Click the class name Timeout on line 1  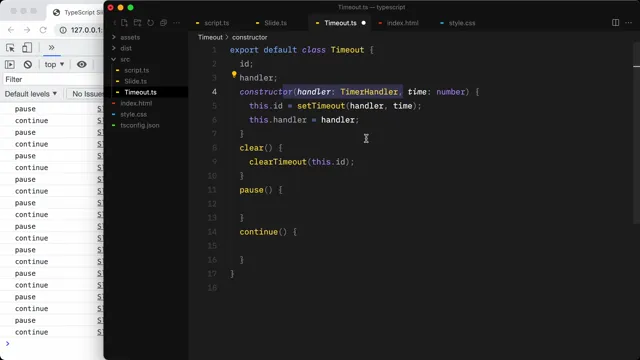pos(347,50)
